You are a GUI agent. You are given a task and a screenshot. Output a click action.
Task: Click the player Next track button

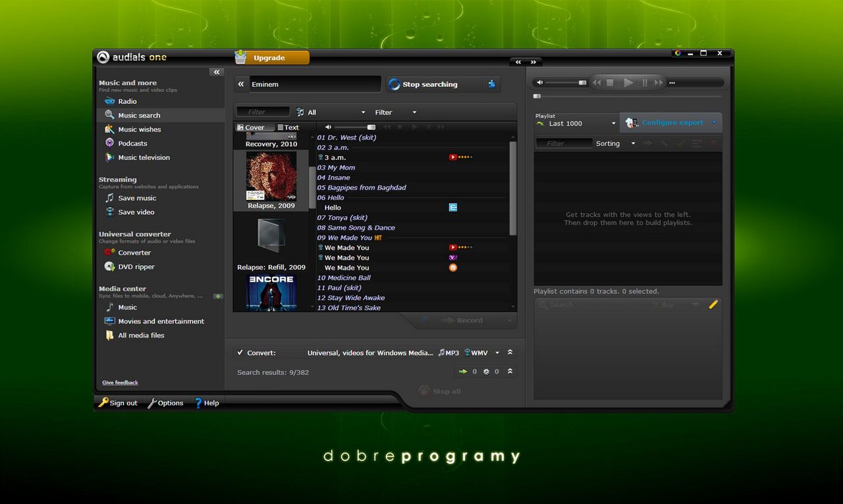[658, 83]
